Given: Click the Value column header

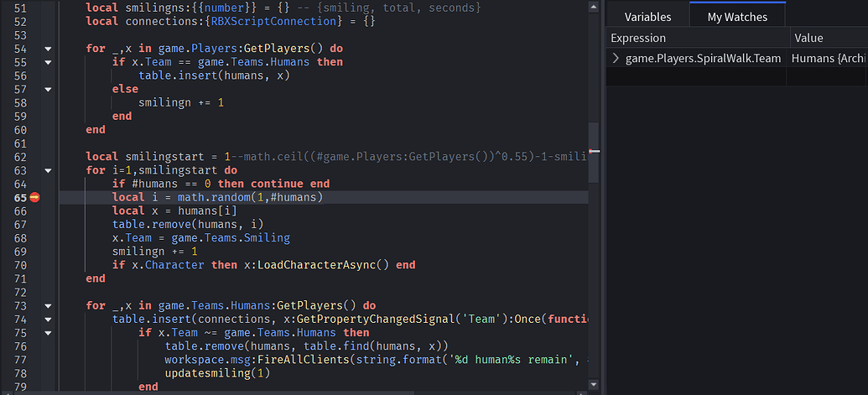Looking at the screenshot, I should [829, 38].
